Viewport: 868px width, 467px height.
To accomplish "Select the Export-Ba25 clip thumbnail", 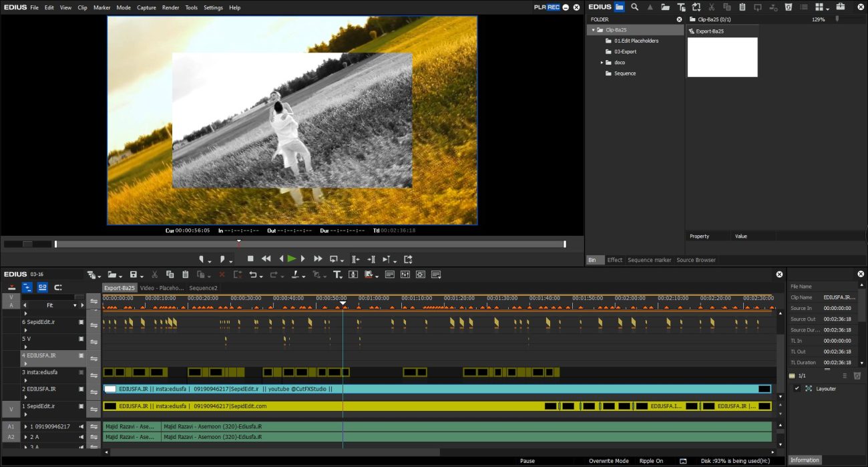I will click(x=722, y=57).
